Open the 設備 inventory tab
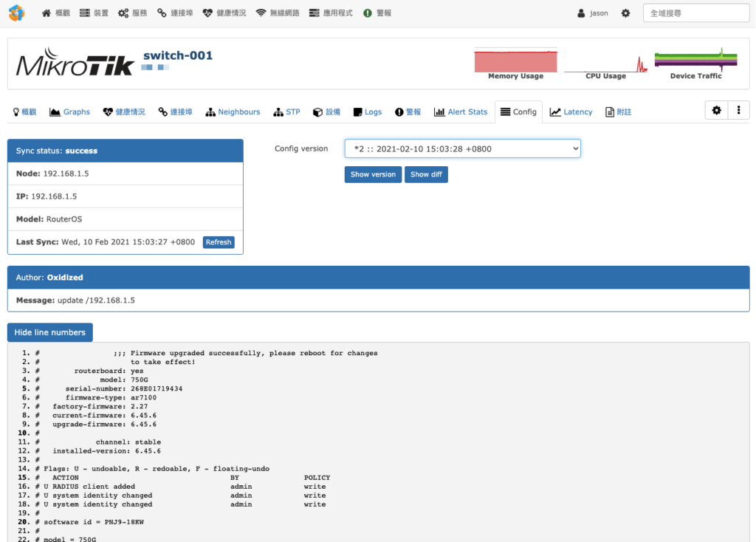Screen dimensions: 756x542 (x=327, y=112)
